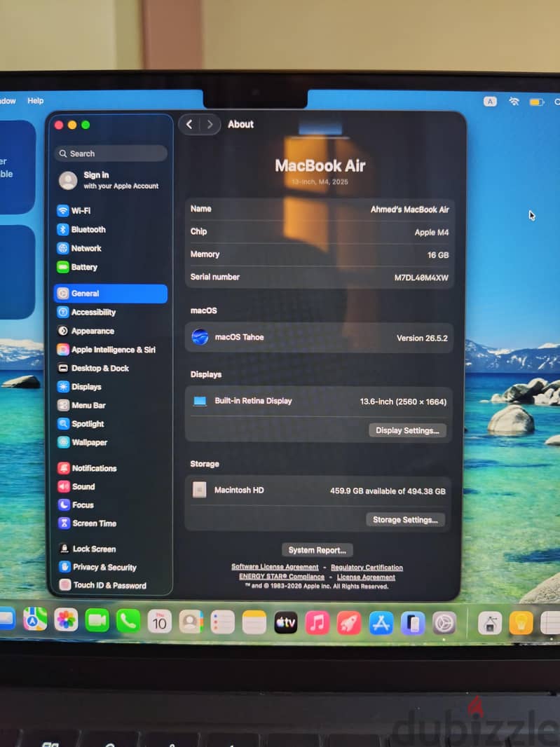560x747 pixels.
Task: Select Desktop & Dock in sidebar
Action: 111,369
